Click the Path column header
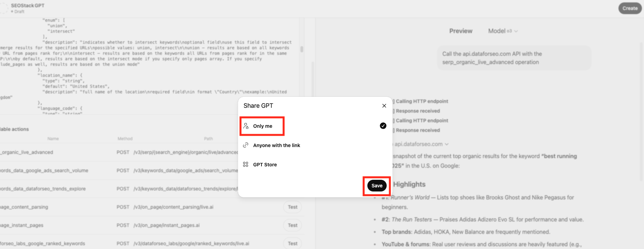 click(x=208, y=139)
